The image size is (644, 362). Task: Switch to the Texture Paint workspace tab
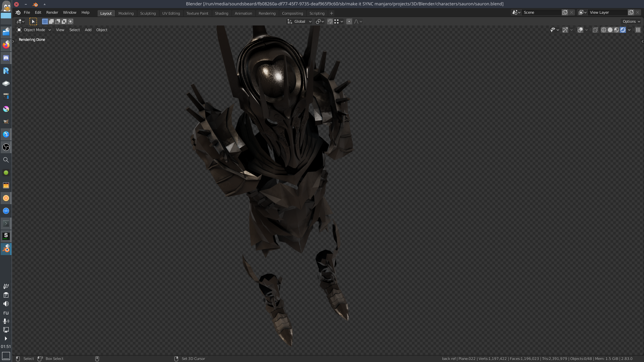pos(197,13)
